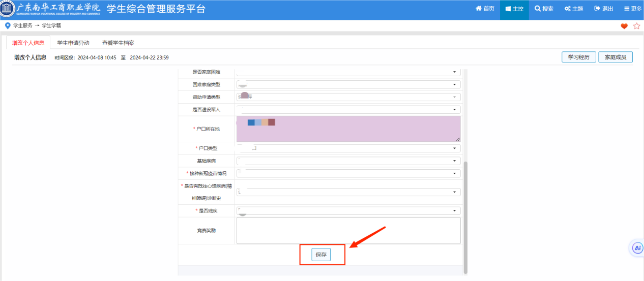The height and width of the screenshot is (281, 644).
Task: Click the red heart favorite icon
Action: pos(624,26)
